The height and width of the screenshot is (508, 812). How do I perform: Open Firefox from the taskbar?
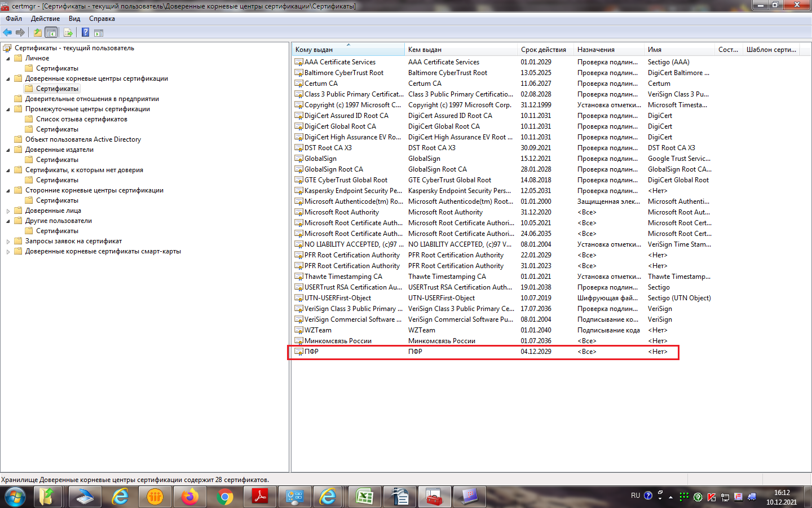[x=190, y=497]
